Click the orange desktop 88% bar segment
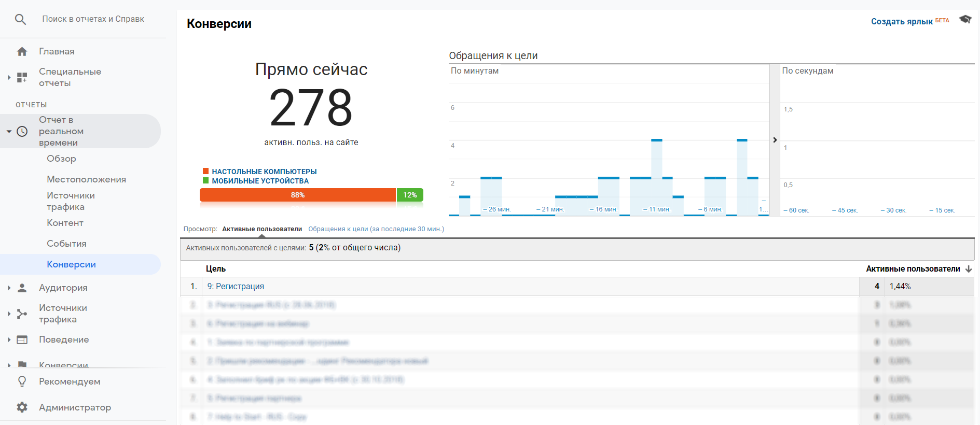Image resolution: width=980 pixels, height=425 pixels. [297, 195]
